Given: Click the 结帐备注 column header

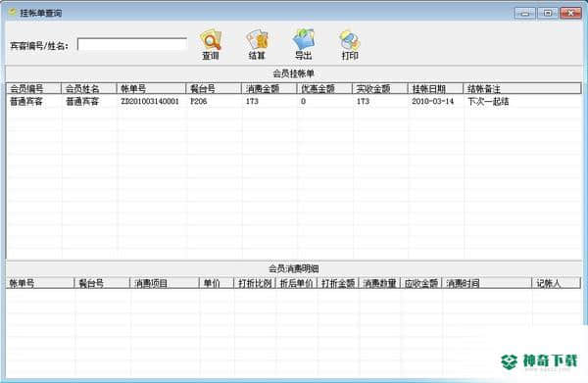Looking at the screenshot, I should [x=522, y=88].
